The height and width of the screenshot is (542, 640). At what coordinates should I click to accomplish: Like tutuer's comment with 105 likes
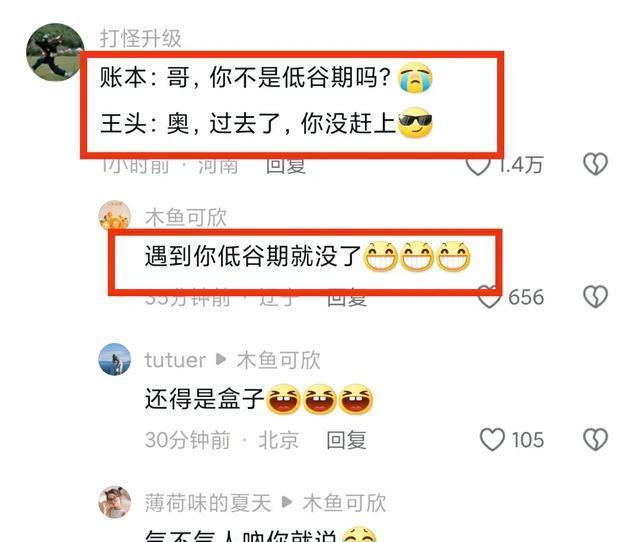(x=492, y=440)
